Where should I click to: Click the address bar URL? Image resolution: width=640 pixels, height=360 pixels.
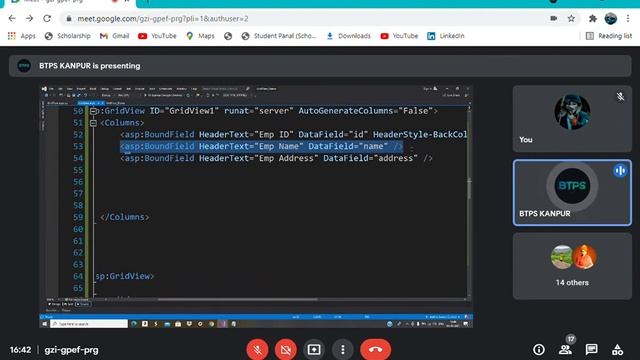pos(162,19)
